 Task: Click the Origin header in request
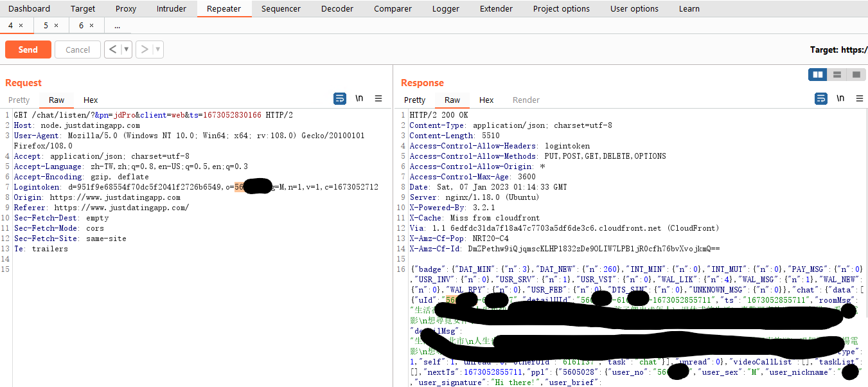pyautogui.click(x=97, y=197)
